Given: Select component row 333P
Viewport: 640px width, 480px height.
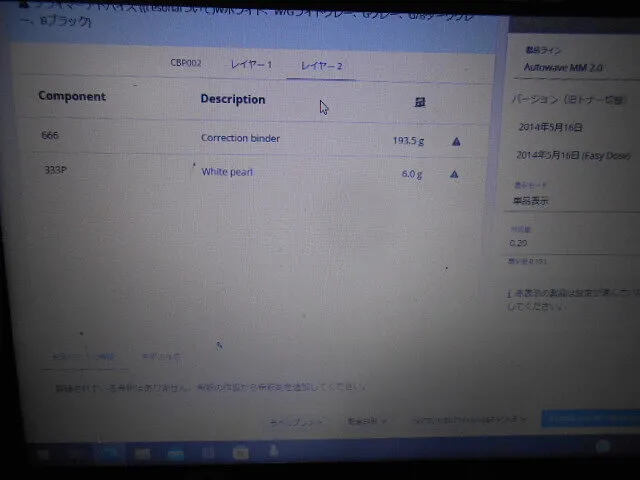Looking at the screenshot, I should (56, 170).
